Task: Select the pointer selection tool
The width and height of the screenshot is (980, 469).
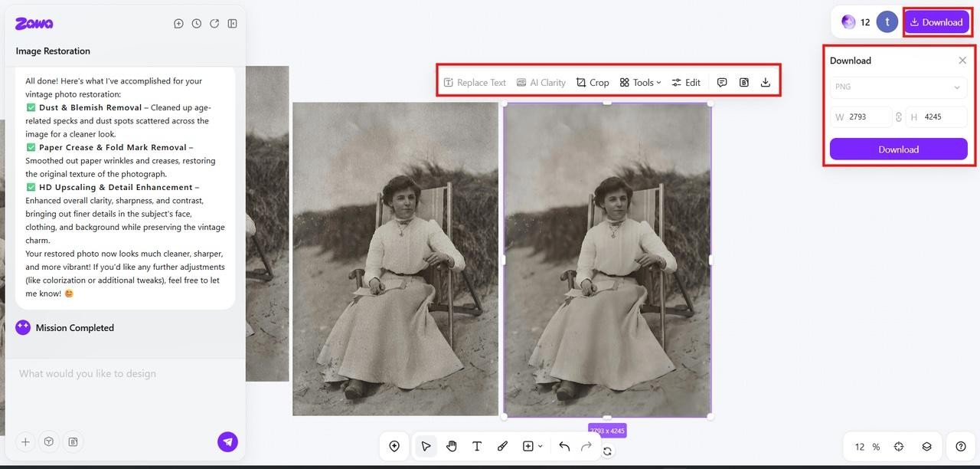Action: pyautogui.click(x=426, y=446)
